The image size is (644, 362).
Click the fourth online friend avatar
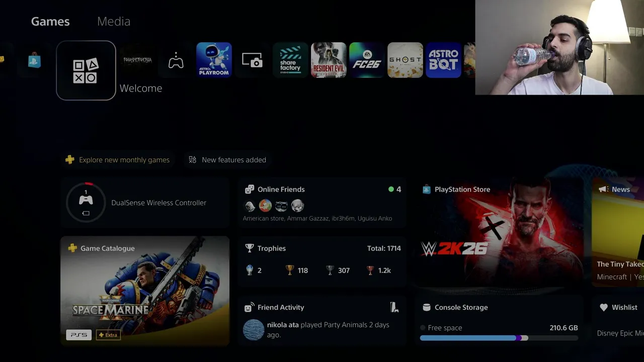pyautogui.click(x=297, y=206)
